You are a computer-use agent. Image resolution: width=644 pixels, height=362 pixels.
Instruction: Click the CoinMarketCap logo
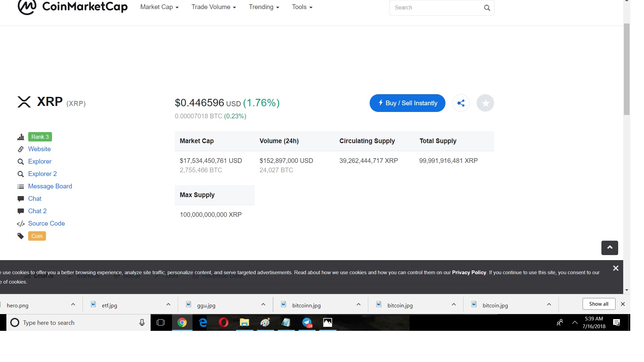click(x=72, y=7)
